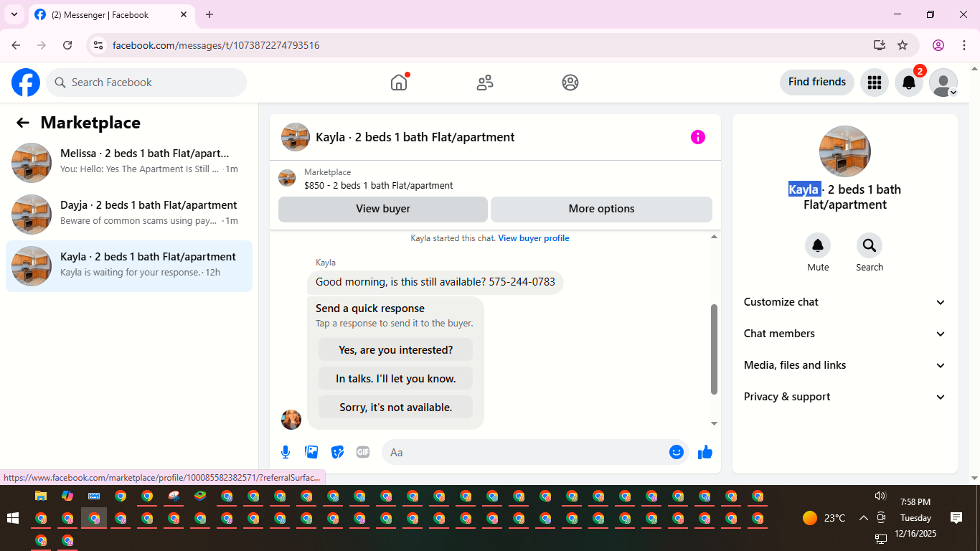Image resolution: width=980 pixels, height=551 pixels.
Task: View site information icon in address bar
Action: (99, 45)
